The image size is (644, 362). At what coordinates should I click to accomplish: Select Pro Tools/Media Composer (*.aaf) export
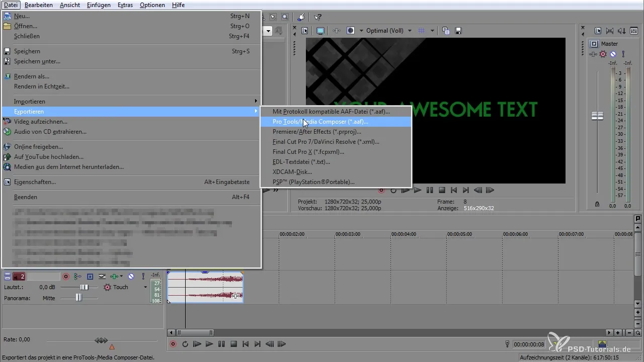pyautogui.click(x=336, y=122)
